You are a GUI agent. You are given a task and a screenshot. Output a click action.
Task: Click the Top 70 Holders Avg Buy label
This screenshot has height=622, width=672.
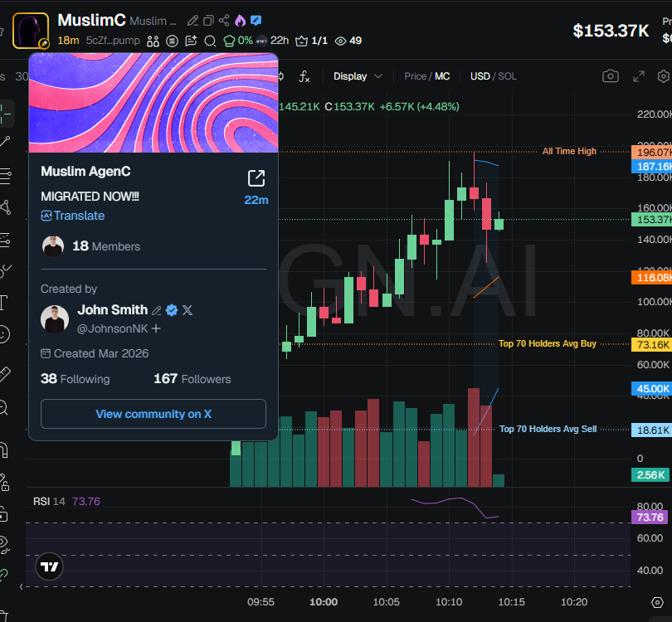548,343
